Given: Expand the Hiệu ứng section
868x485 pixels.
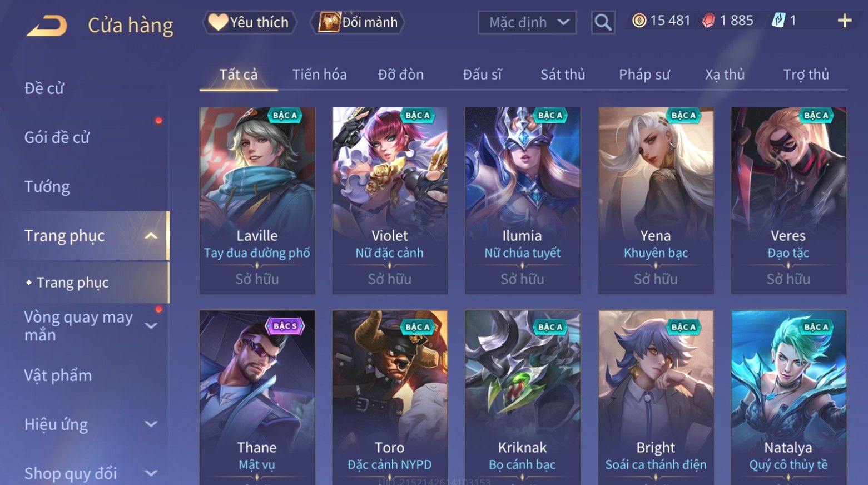Looking at the screenshot, I should coord(151,424).
